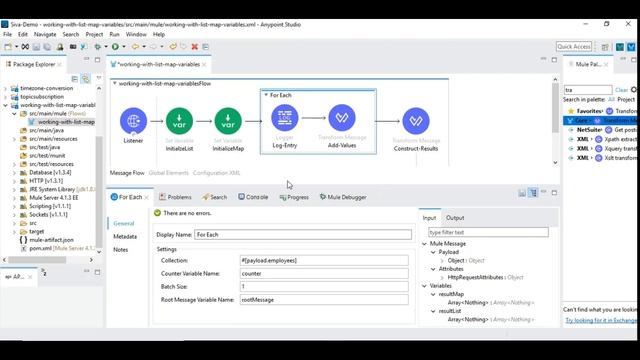Click the red X delete toolbar icon

[x=195, y=47]
